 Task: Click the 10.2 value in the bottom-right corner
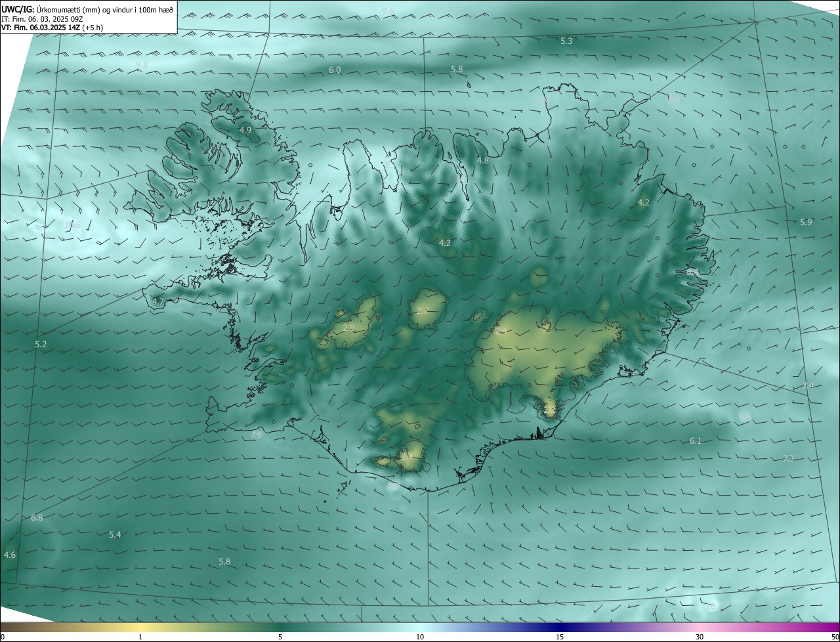coord(712,606)
